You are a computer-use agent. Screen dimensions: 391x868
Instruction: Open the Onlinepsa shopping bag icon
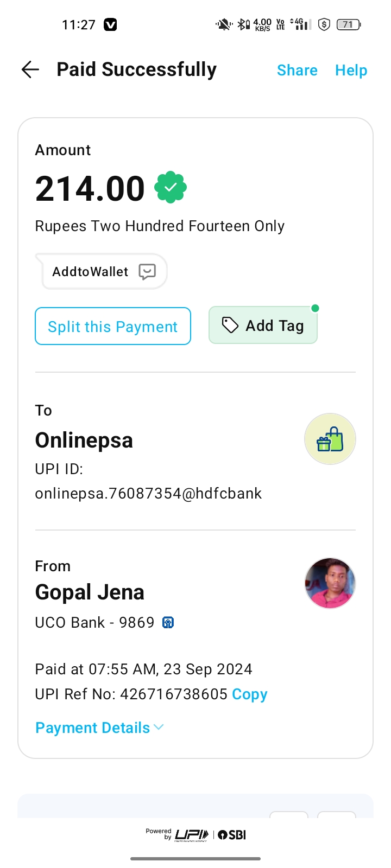click(x=330, y=439)
